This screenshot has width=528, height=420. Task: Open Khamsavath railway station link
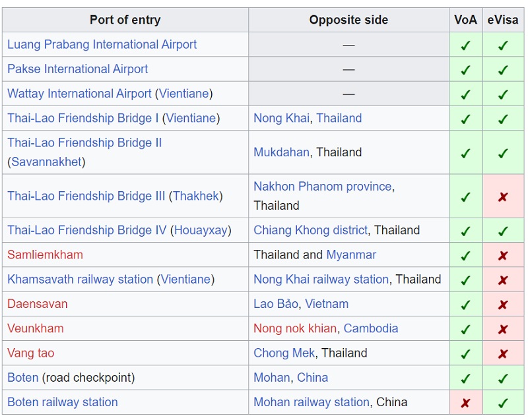pyautogui.click(x=80, y=279)
